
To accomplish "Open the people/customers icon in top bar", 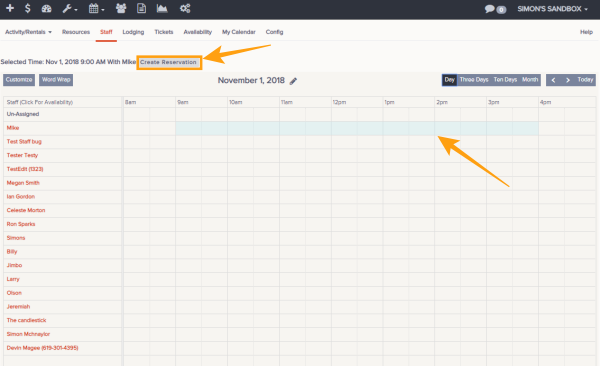I will point(121,8).
